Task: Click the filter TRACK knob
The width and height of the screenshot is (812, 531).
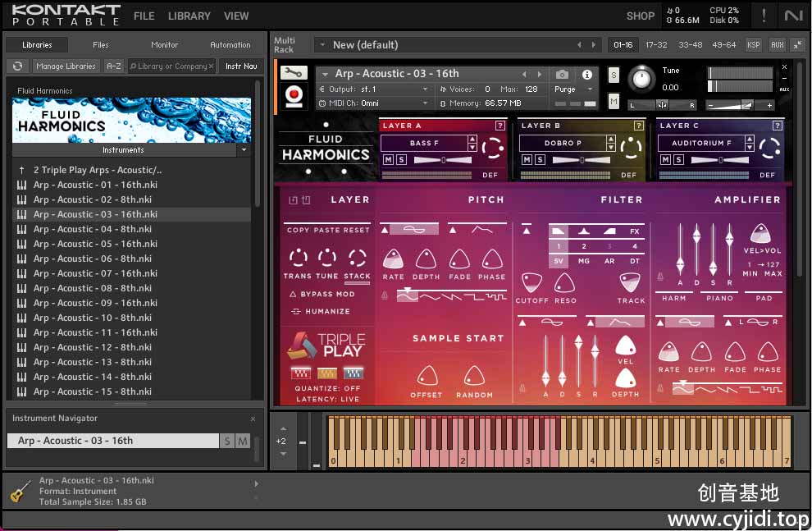Action: pyautogui.click(x=630, y=283)
